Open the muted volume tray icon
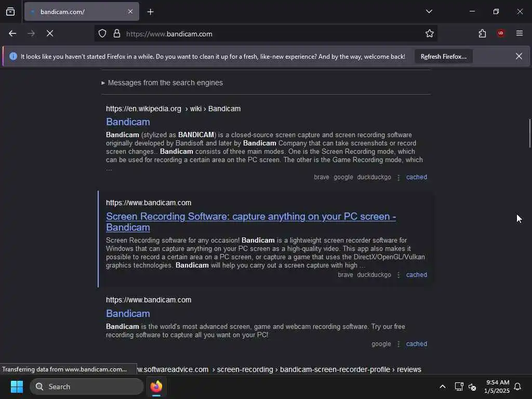This screenshot has width=532, height=399. point(472,387)
